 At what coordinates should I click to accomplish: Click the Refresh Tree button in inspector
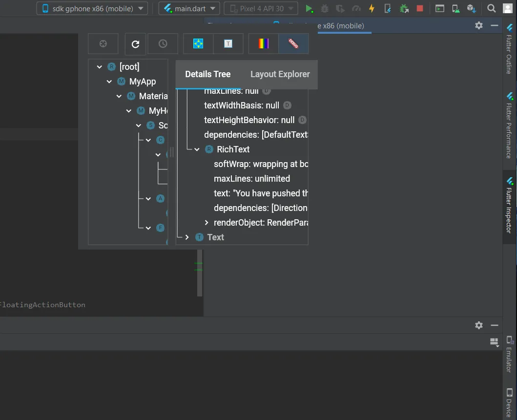point(136,44)
